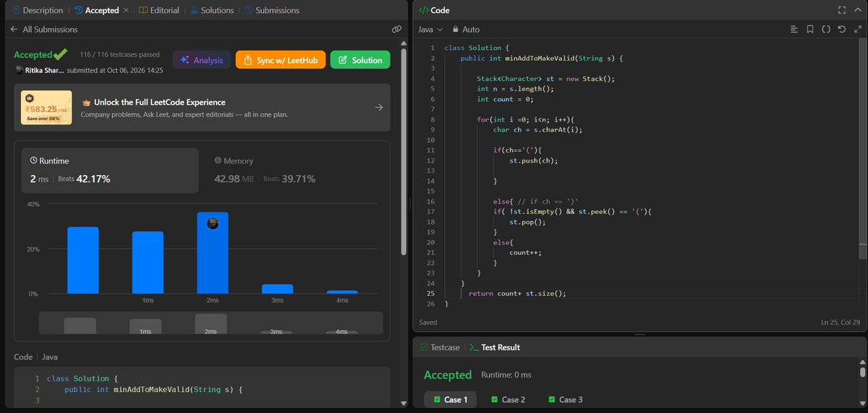Click the 1ms bar in runtime chart
Screen dimensions: 868x413
[x=148, y=263]
